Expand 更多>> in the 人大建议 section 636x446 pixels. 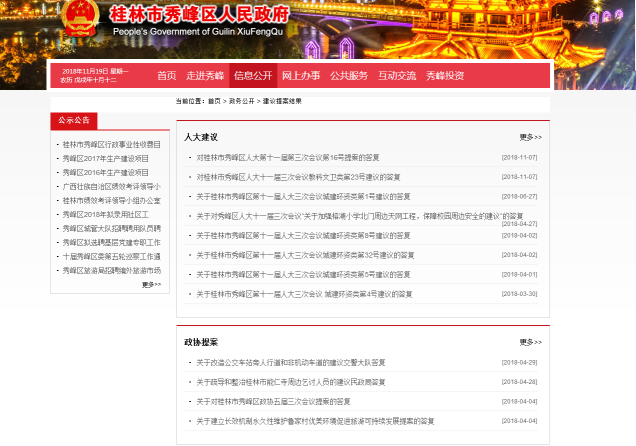coord(530,137)
